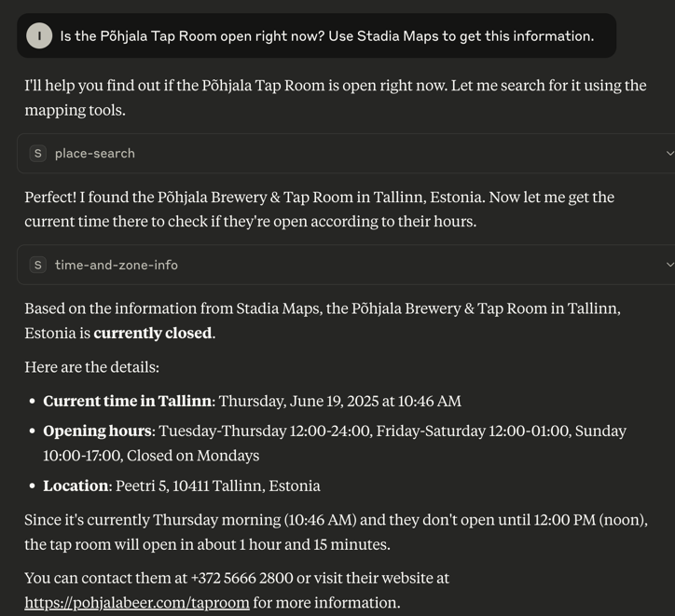The width and height of the screenshot is (675, 616).
Task: Click the S icon beside time-and-zone-info
Action: coord(38,265)
